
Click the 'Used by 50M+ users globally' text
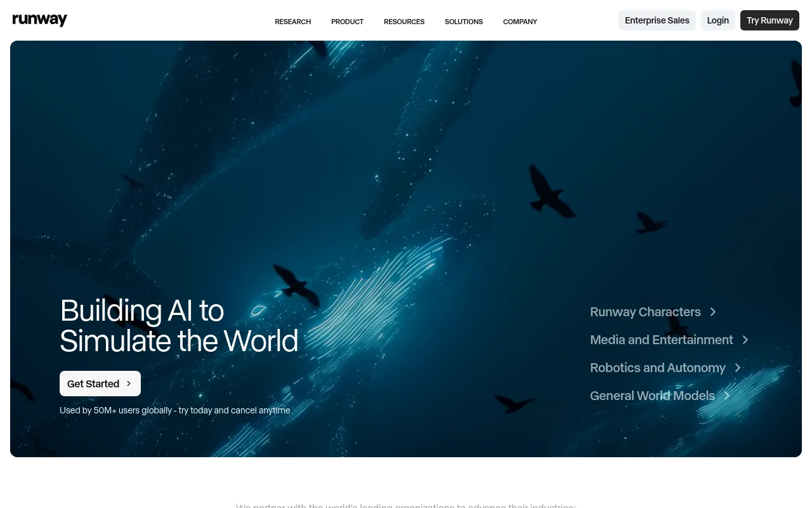115,410
